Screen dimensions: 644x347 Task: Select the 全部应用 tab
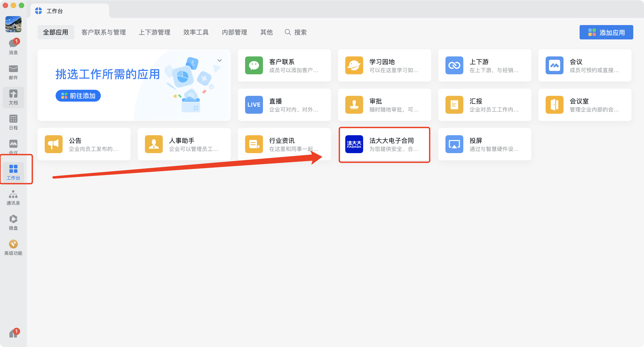tap(56, 32)
